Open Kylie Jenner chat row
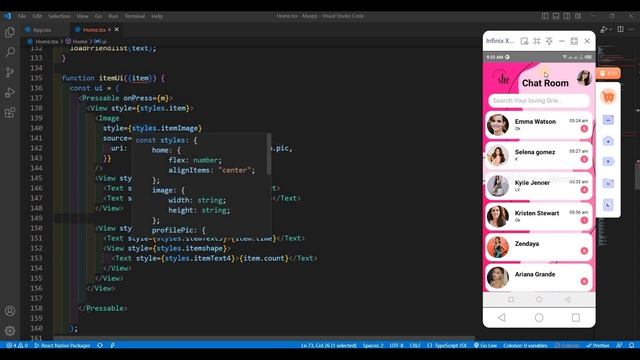This screenshot has height=360, width=640. pos(539,186)
